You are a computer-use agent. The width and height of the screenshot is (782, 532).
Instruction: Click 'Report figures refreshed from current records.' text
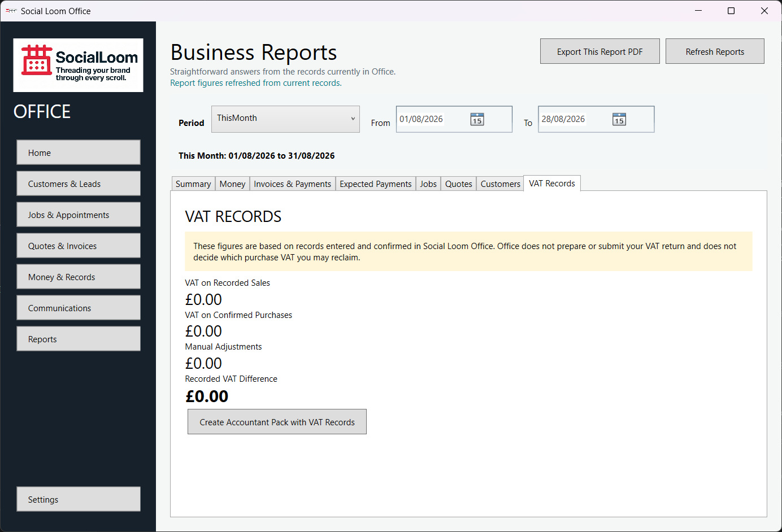tap(256, 83)
